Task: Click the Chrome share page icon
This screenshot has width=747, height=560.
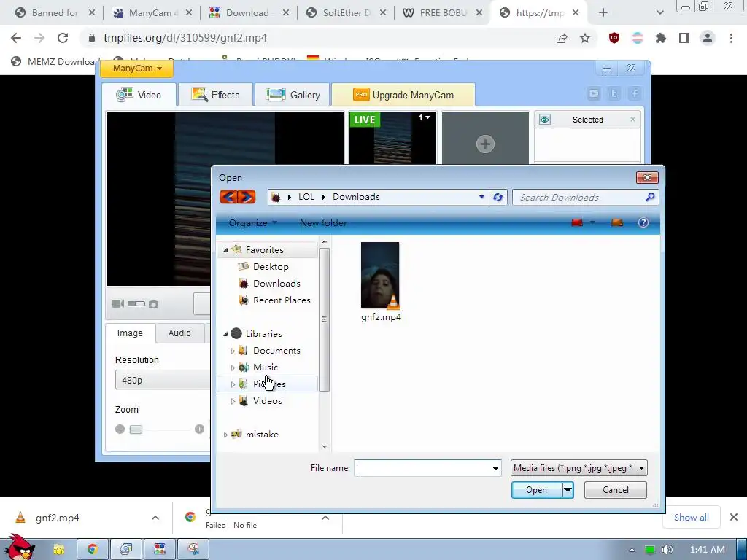Action: point(562,38)
